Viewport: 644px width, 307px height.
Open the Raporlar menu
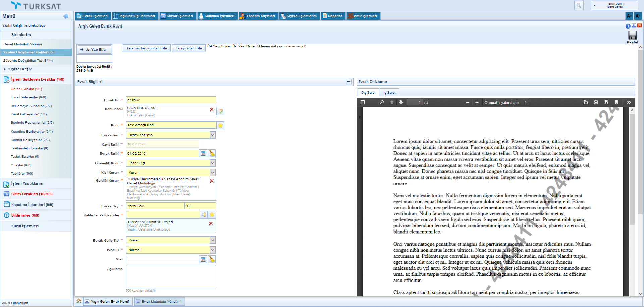coord(332,16)
